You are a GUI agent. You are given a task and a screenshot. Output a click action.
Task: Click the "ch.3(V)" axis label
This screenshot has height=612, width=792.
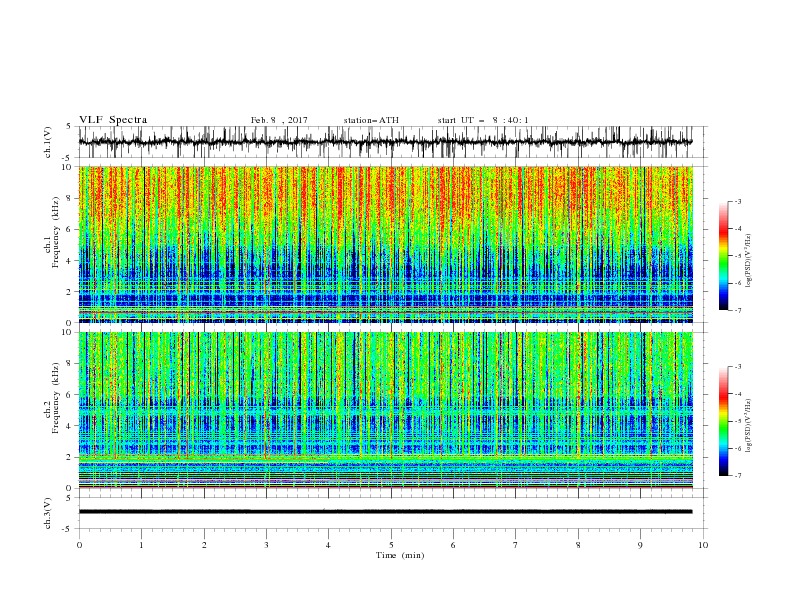coord(48,513)
